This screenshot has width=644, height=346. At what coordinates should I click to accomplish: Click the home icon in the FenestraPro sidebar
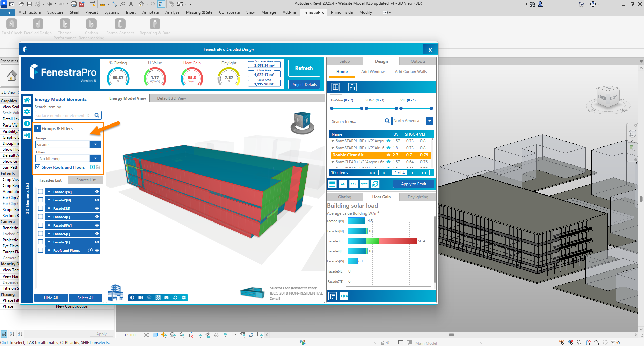pos(27,100)
